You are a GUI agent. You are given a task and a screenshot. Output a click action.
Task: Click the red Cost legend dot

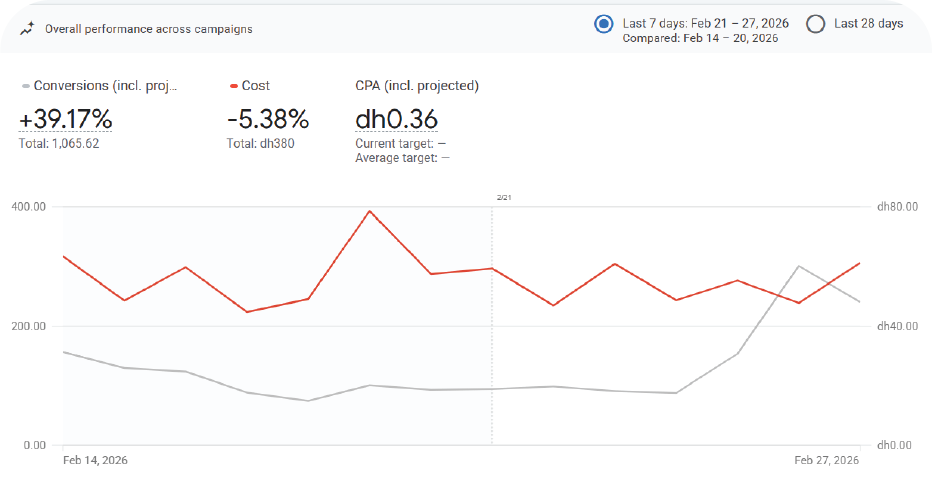coord(233,87)
